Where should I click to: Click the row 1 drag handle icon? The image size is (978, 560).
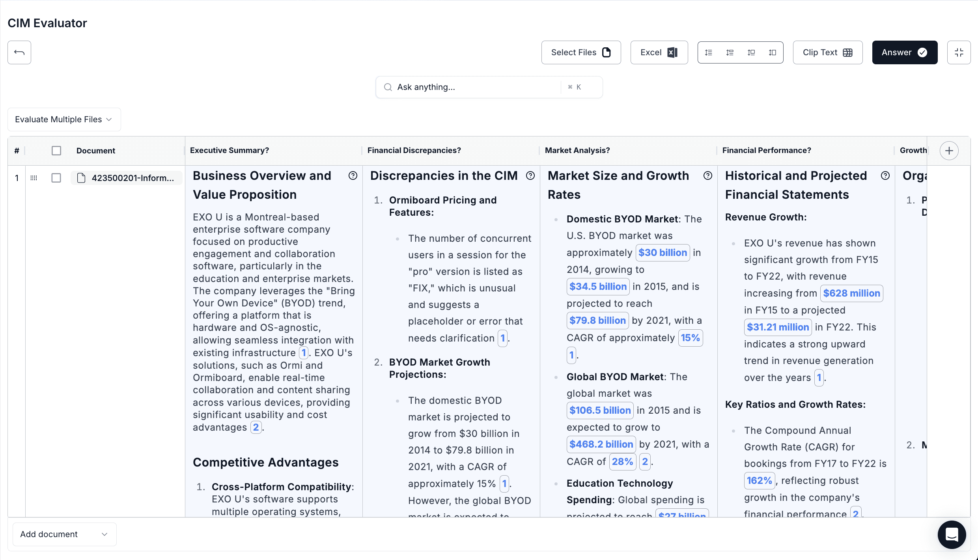coord(34,178)
